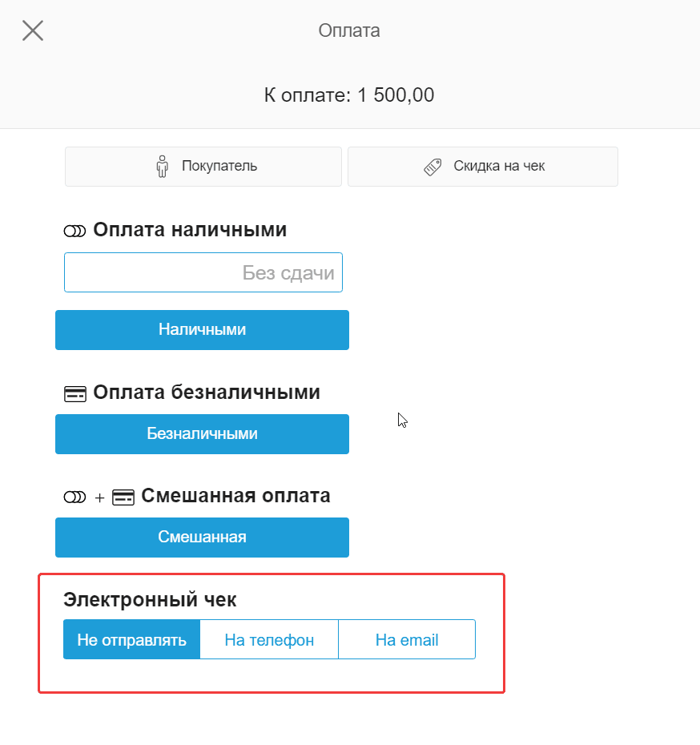Focus the Без сдачи cash amount field
The width and height of the screenshot is (700, 745).
(203, 272)
